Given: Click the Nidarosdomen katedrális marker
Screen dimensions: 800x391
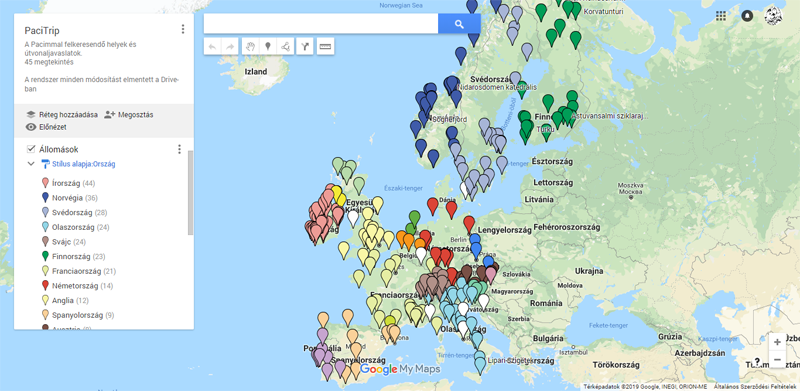Looking at the screenshot, I should (451, 83).
